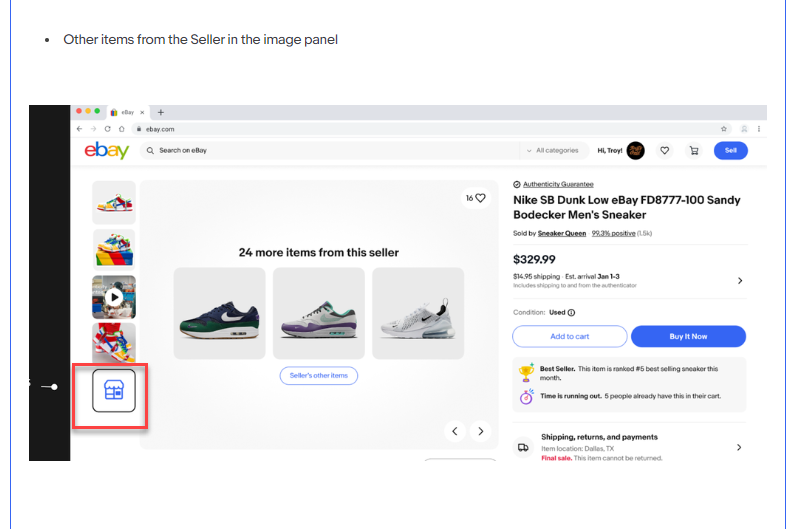Viewport: 797px width, 529px height.
Task: Open the All categories dropdown
Action: click(x=552, y=151)
